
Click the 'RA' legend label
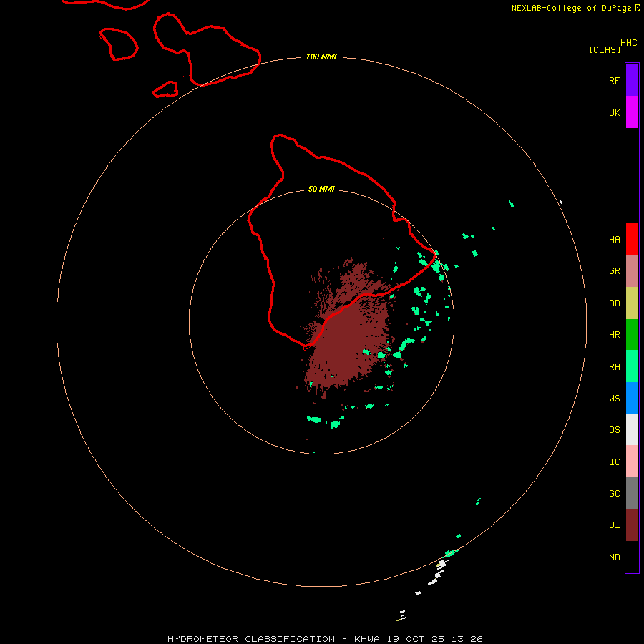point(614,367)
